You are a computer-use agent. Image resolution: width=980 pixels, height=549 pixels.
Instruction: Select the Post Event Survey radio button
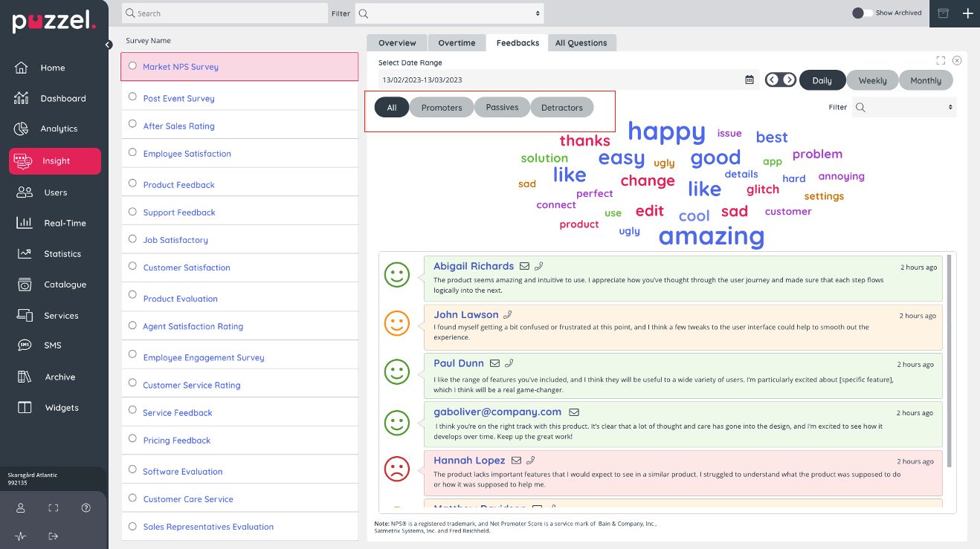(132, 97)
